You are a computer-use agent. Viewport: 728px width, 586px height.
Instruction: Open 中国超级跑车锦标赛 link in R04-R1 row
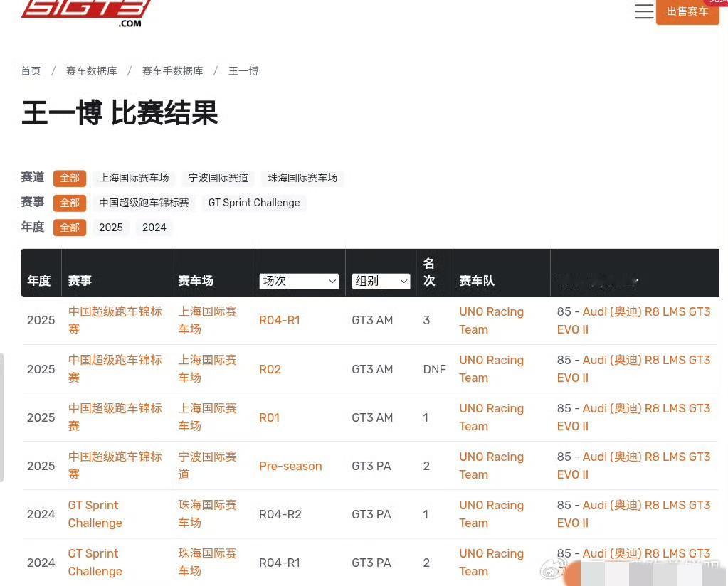(x=115, y=320)
